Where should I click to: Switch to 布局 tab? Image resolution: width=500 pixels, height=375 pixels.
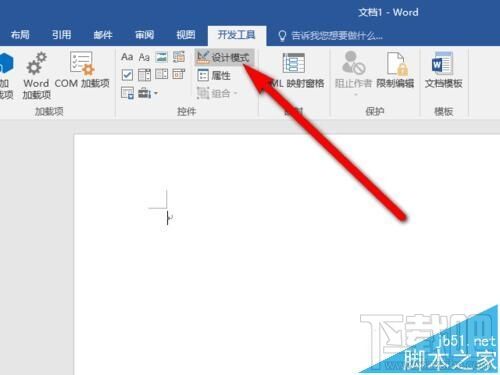[20, 35]
